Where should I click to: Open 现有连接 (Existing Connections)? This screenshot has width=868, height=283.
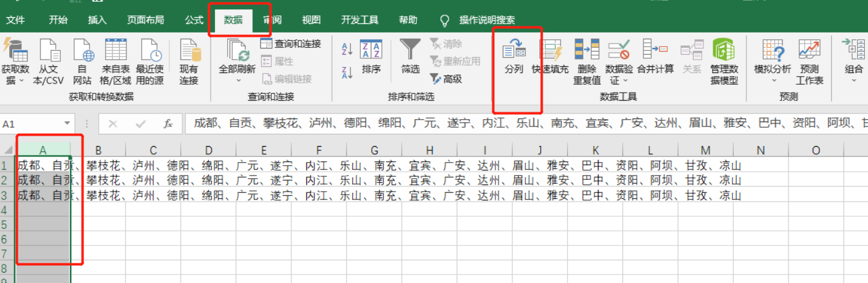(189, 61)
